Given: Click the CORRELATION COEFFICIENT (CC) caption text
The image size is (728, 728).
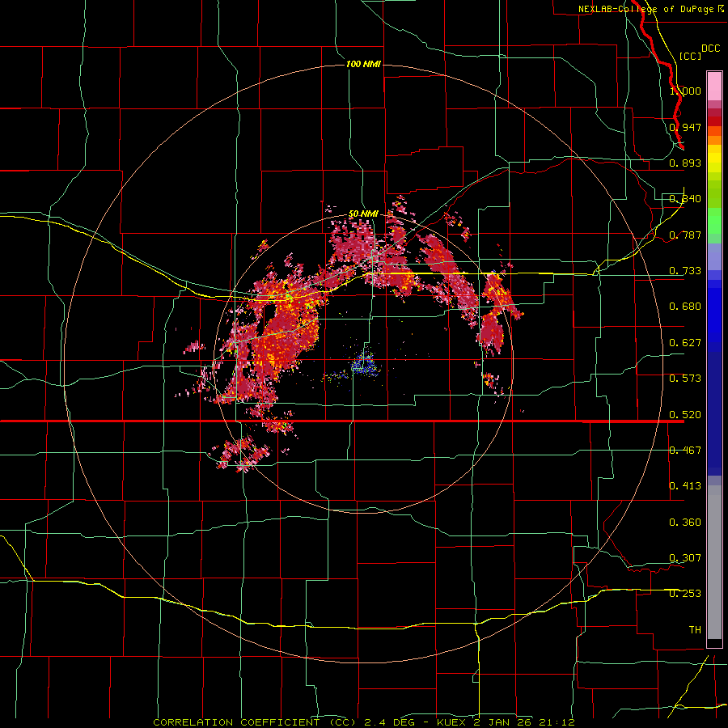Looking at the screenshot, I should [x=255, y=722].
